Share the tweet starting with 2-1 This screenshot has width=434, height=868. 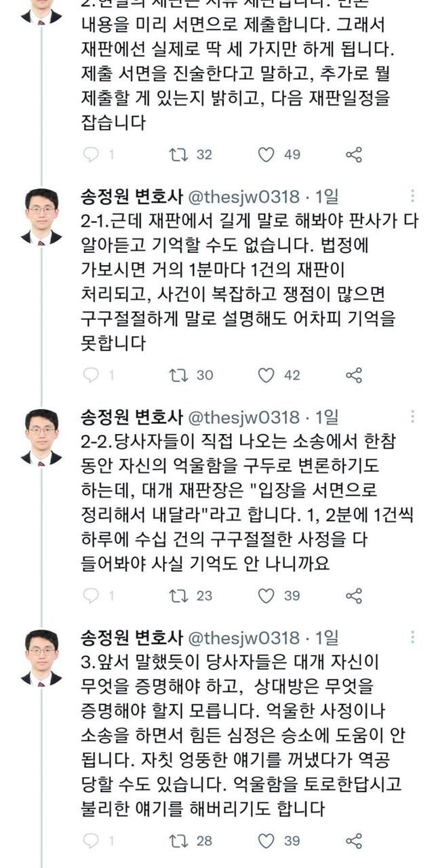coord(354,375)
